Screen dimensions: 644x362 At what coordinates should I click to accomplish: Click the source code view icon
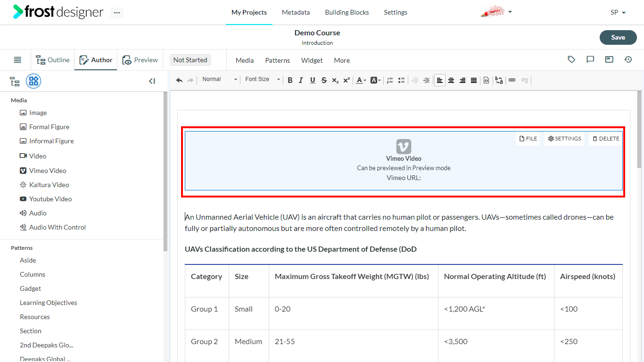[x=486, y=80]
